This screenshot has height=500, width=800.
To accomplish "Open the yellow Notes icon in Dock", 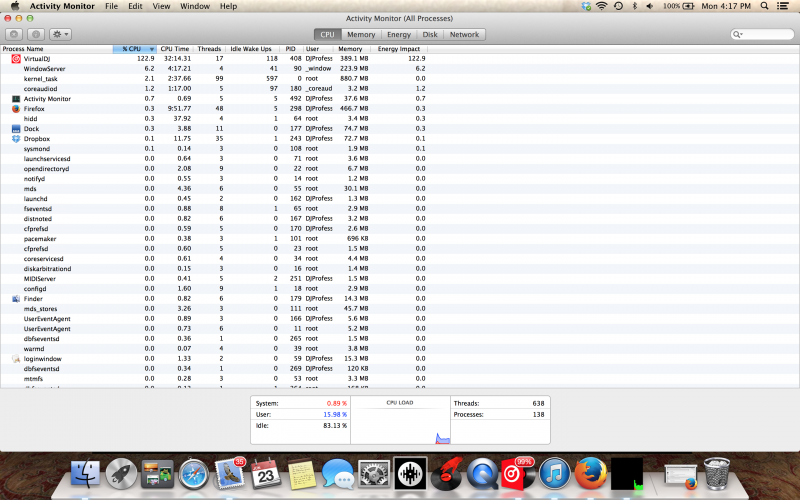I will pos(302,473).
